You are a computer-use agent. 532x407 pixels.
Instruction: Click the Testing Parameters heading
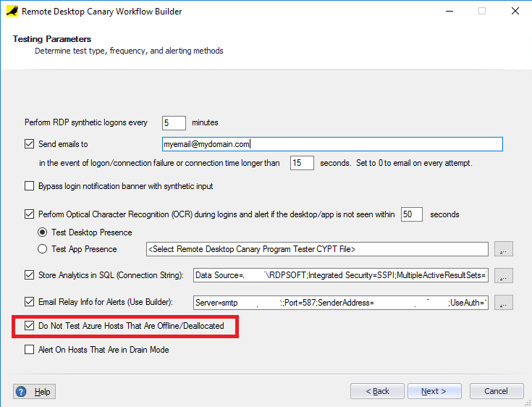(52, 39)
